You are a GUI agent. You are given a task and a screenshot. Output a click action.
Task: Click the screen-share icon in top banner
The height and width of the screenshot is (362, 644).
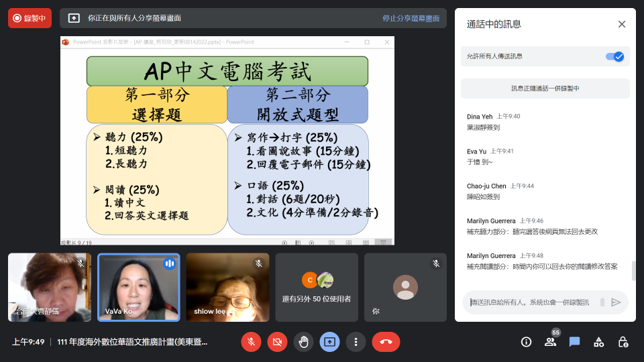click(x=74, y=18)
